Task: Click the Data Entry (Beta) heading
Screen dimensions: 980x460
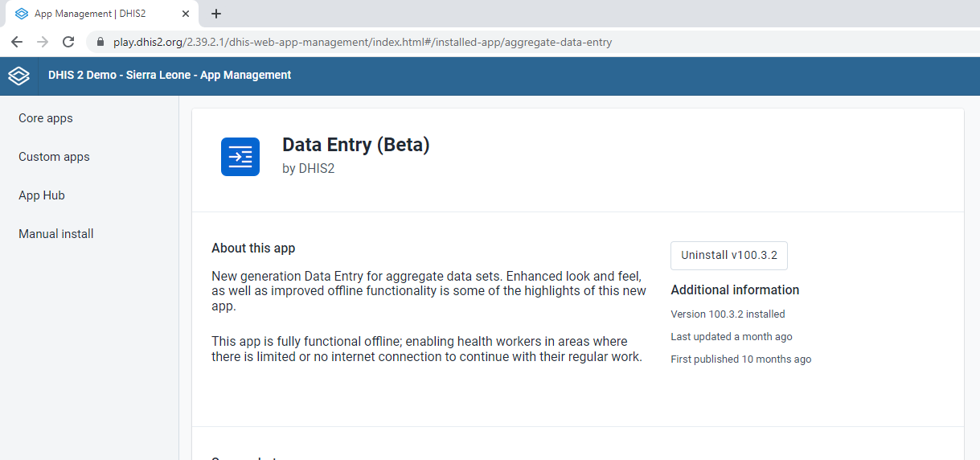Action: [x=356, y=145]
